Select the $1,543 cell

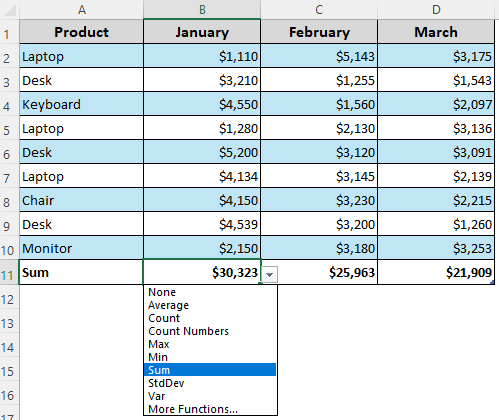pos(436,80)
